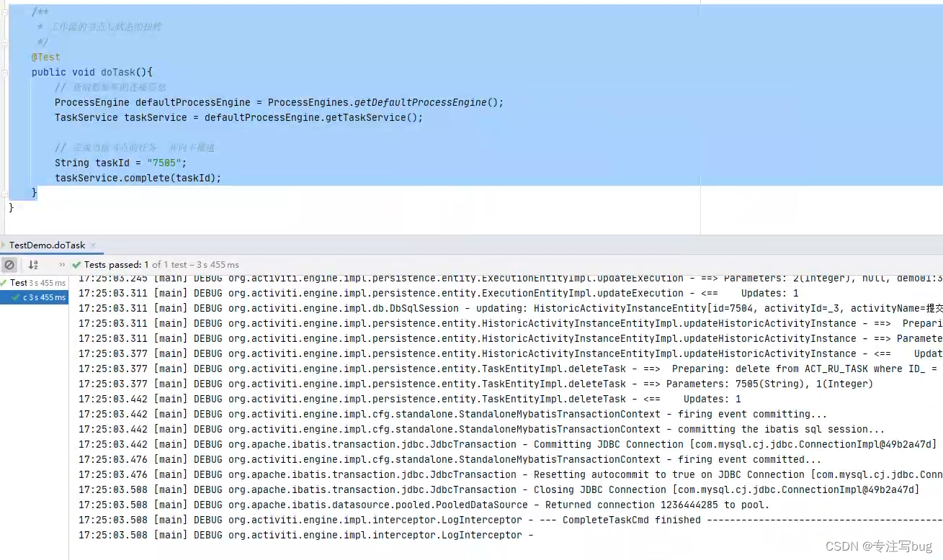Click the ProcessEngine type declaration
The image size is (943, 560).
click(x=92, y=102)
